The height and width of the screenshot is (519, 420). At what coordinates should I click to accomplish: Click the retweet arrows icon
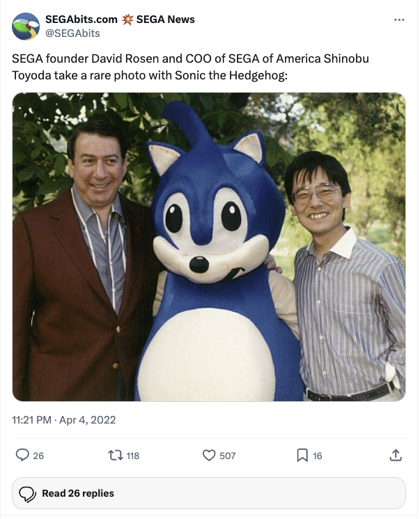[x=116, y=456]
